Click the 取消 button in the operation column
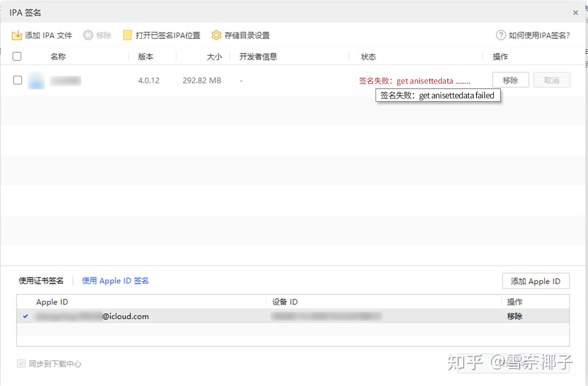The height and width of the screenshot is (386, 588). click(552, 80)
